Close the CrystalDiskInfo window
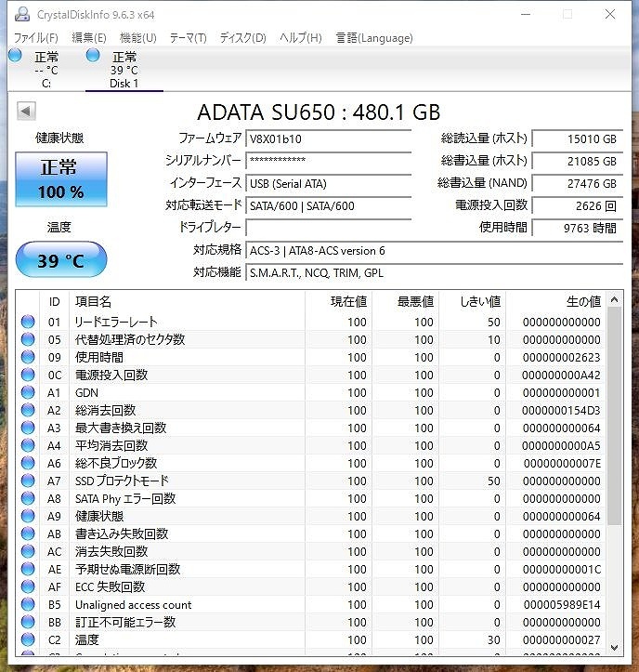The image size is (639, 672). [610, 14]
